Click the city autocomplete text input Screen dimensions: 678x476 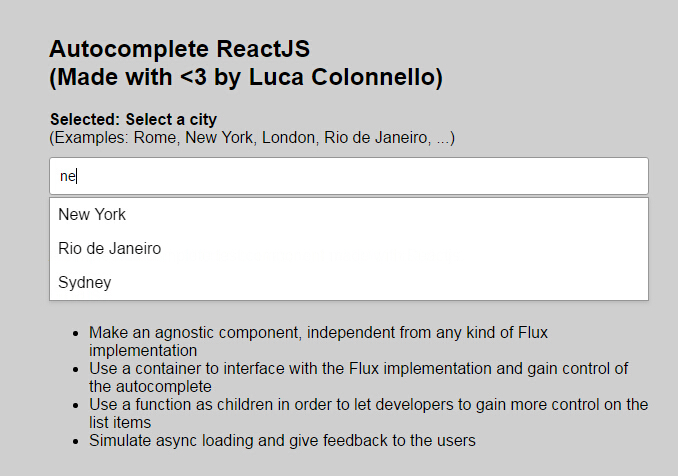coord(348,176)
